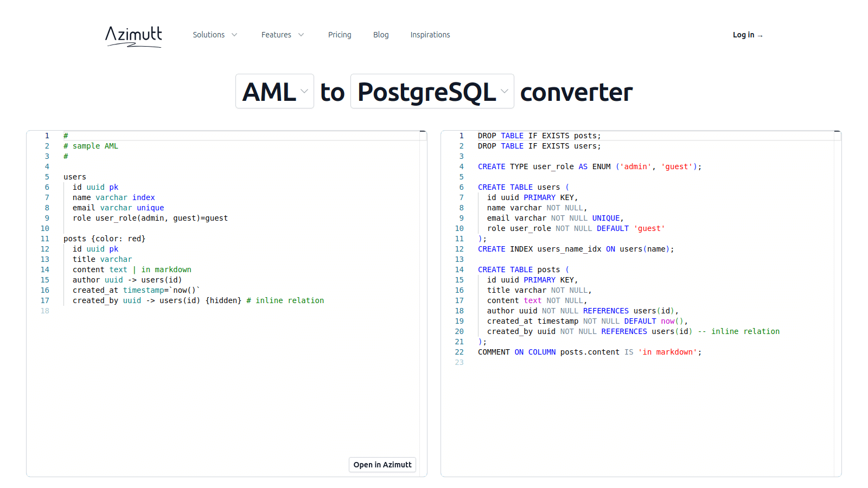Click the Azimutt logo

pyautogui.click(x=133, y=36)
